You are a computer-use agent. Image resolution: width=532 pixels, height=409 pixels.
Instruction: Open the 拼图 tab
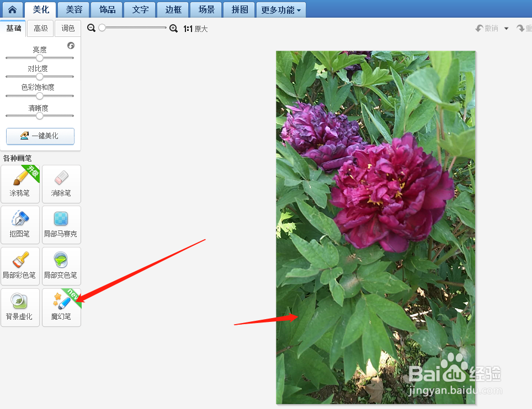(240, 9)
